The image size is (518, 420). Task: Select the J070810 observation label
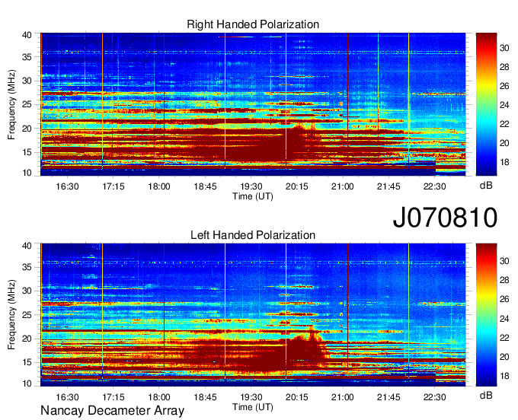pyautogui.click(x=445, y=218)
